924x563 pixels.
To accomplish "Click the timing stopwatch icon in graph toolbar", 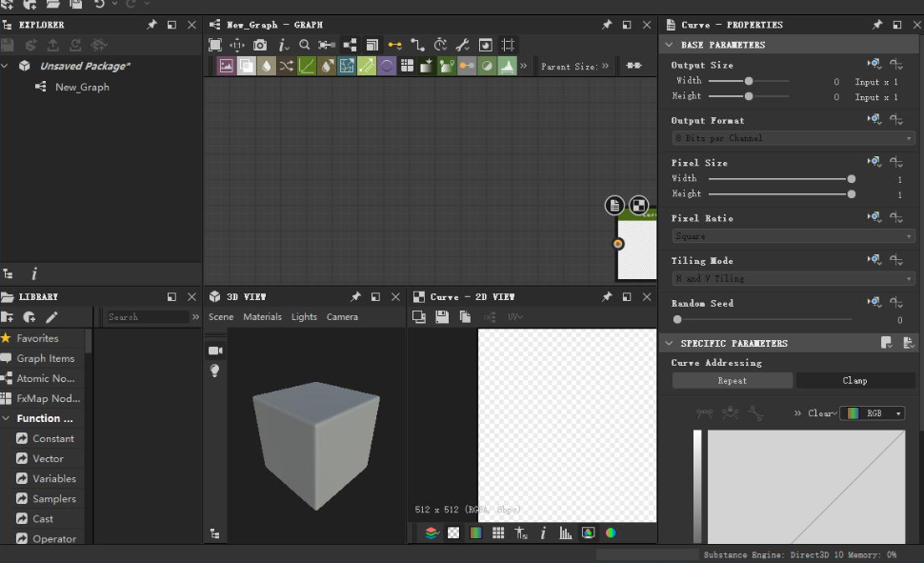I will click(x=440, y=45).
